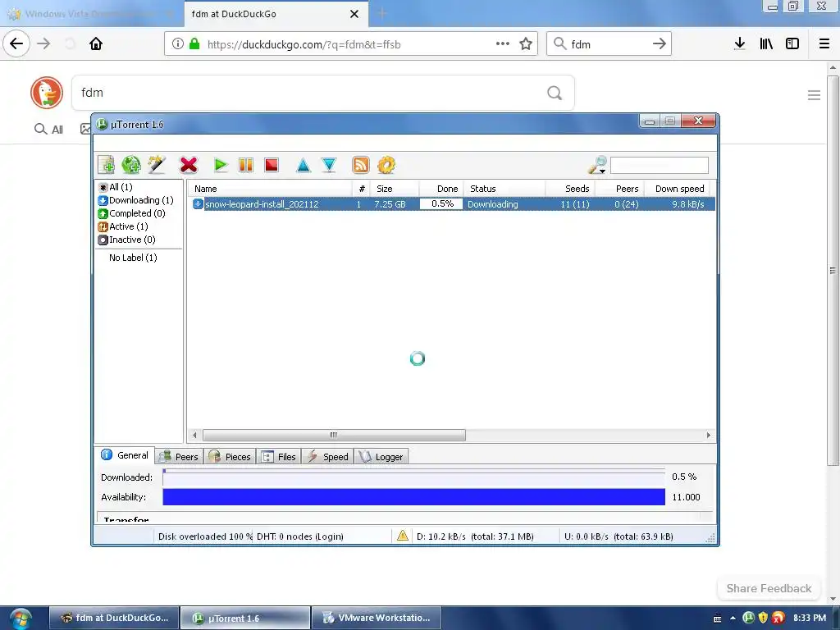Click the status bar warning triangle icon

click(x=403, y=536)
